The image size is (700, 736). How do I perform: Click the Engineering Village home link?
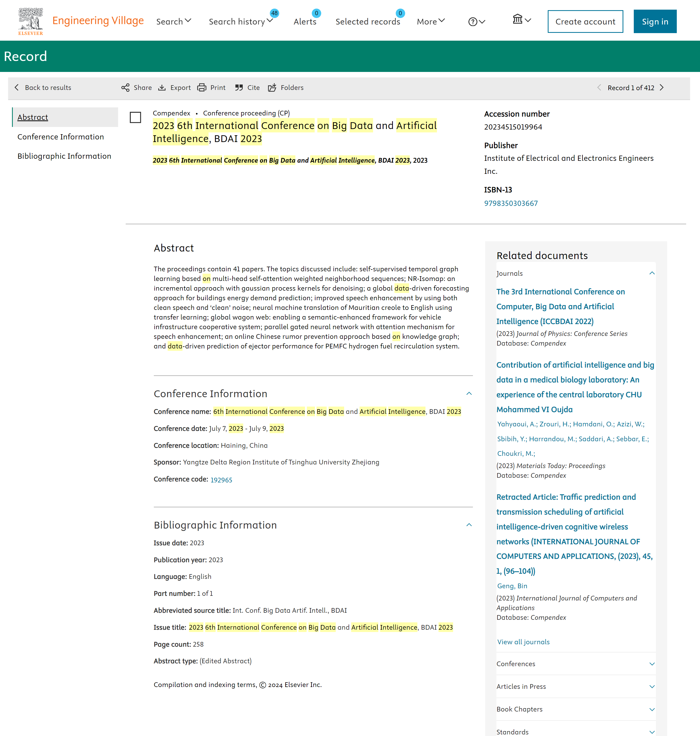pos(98,21)
